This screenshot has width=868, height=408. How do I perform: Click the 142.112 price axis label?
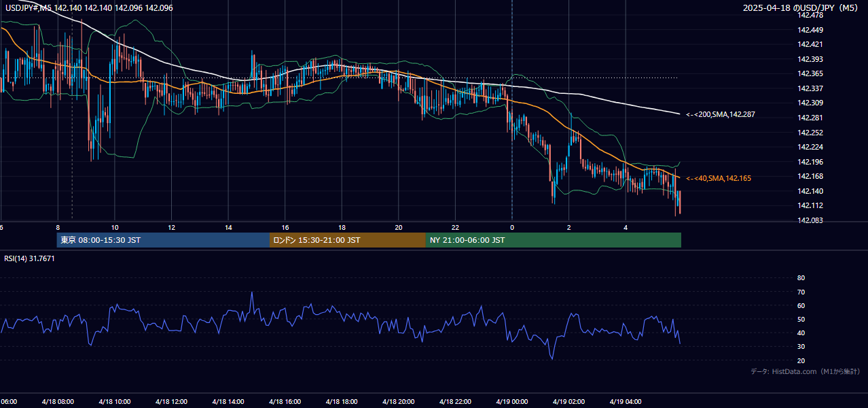[812, 205]
